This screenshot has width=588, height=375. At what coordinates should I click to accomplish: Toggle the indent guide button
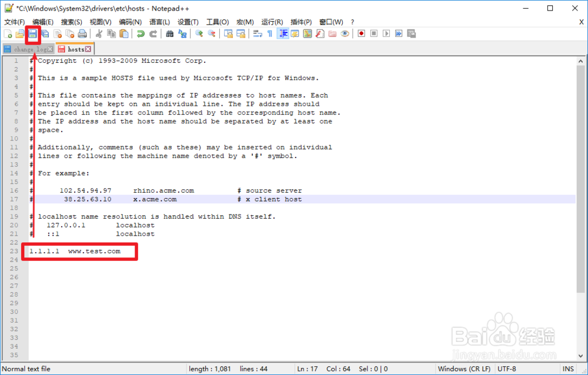coord(283,34)
